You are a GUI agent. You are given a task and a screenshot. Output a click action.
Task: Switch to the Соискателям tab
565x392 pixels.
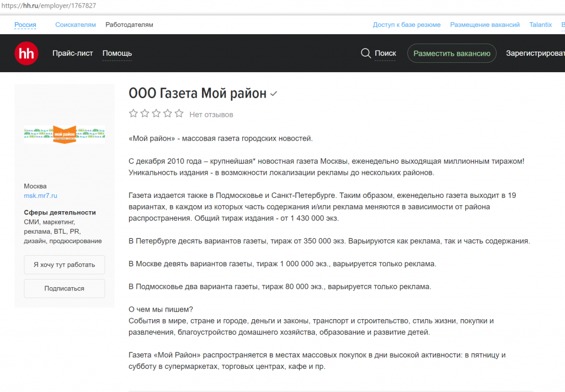click(75, 25)
